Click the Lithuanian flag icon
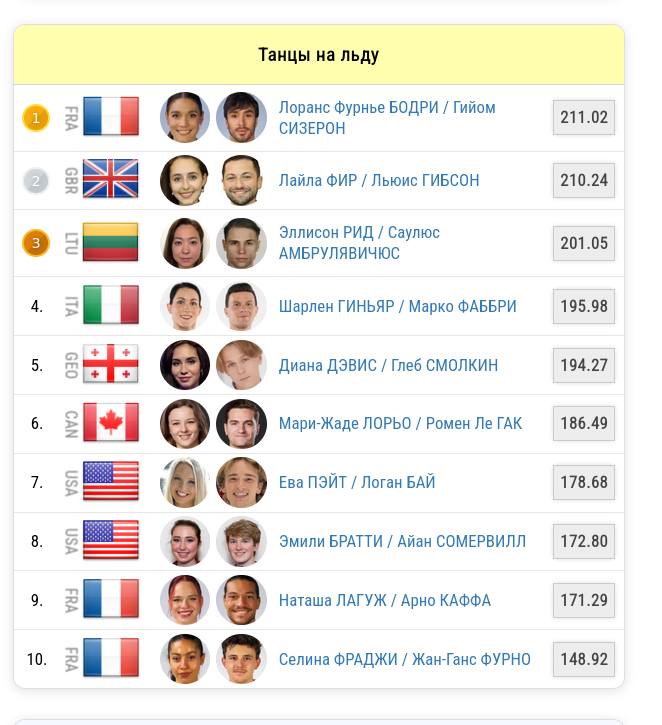This screenshot has height=725, width=662. click(110, 243)
